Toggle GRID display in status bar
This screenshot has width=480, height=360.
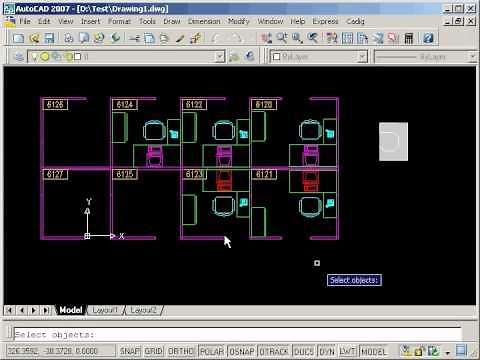pyautogui.click(x=154, y=351)
